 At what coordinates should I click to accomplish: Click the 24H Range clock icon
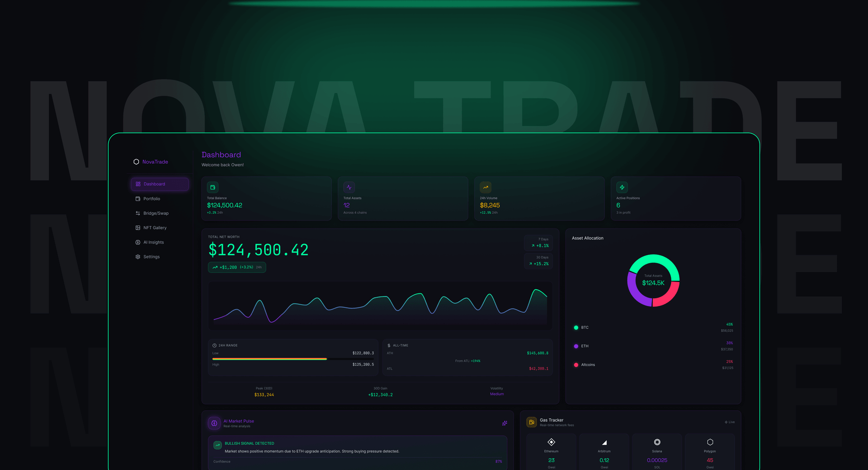(x=214, y=345)
